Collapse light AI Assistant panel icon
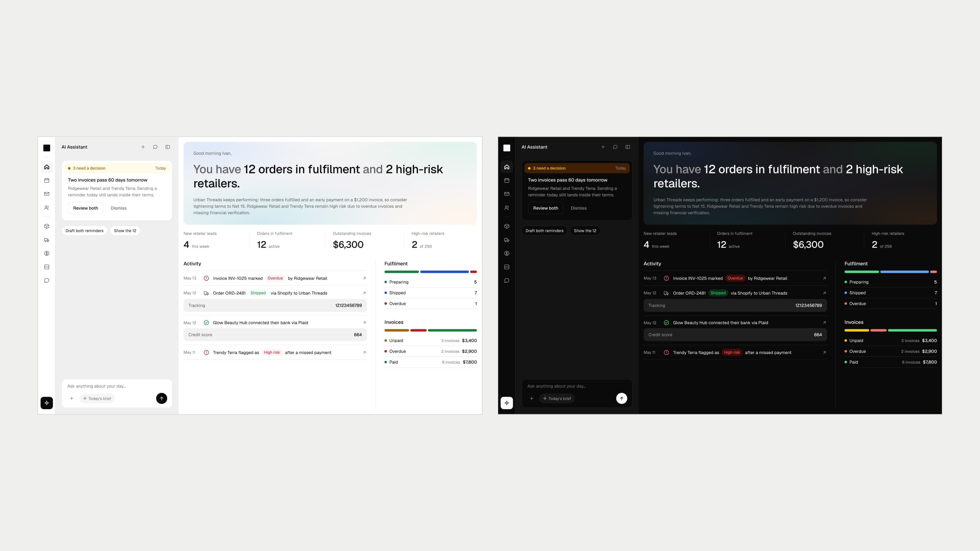 click(x=168, y=147)
